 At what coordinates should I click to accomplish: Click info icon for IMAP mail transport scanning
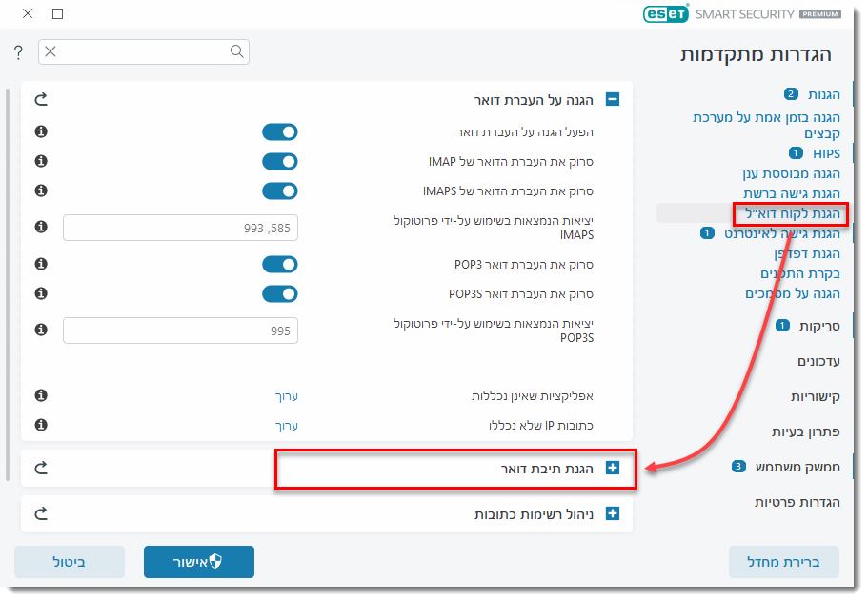[x=41, y=161]
